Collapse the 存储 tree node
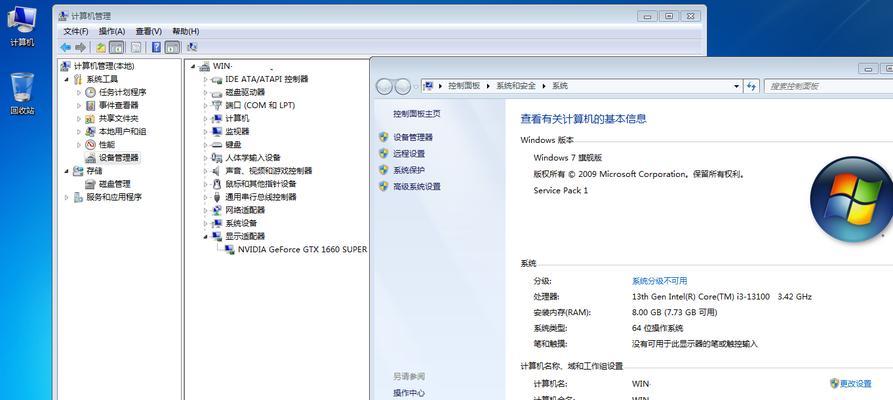The width and height of the screenshot is (893, 400). (x=67, y=171)
